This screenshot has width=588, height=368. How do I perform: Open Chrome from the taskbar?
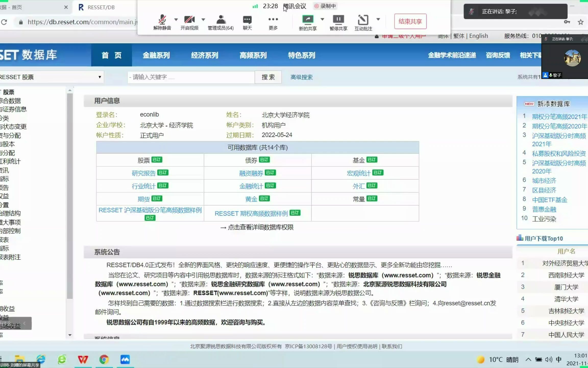point(104,359)
